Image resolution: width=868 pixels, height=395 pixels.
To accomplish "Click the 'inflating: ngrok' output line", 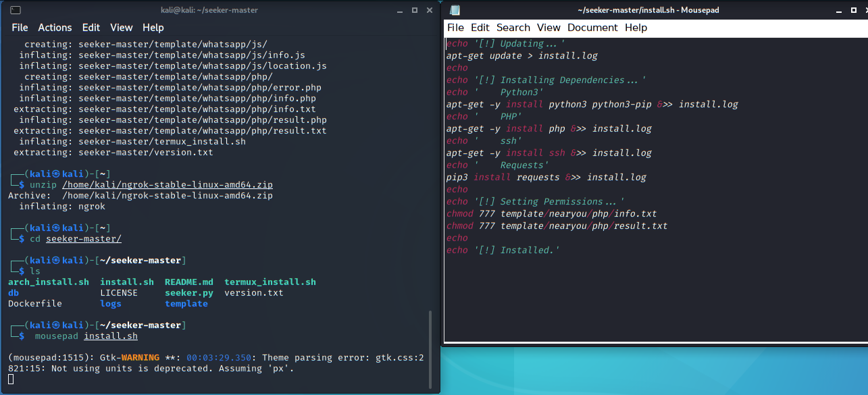I will (x=62, y=206).
